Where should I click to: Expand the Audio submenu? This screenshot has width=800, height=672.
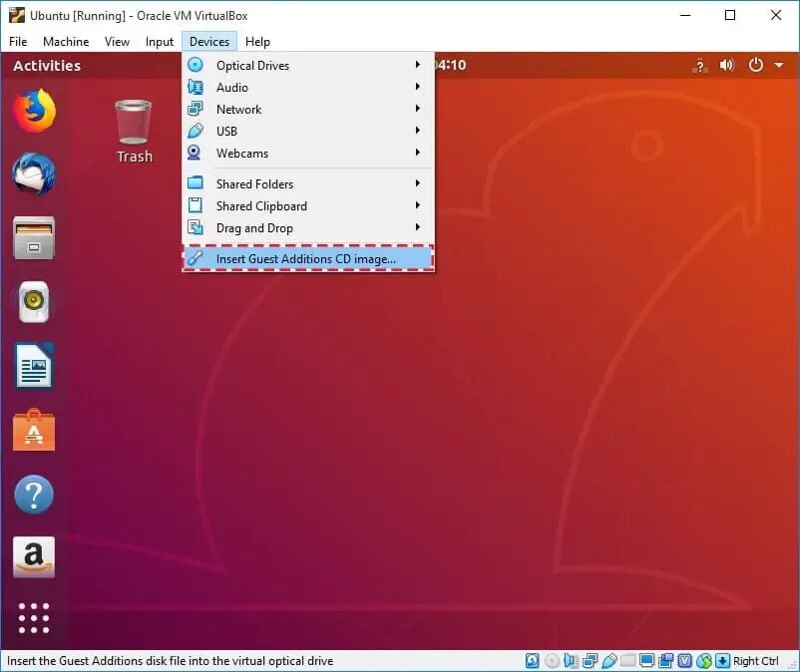(x=308, y=87)
